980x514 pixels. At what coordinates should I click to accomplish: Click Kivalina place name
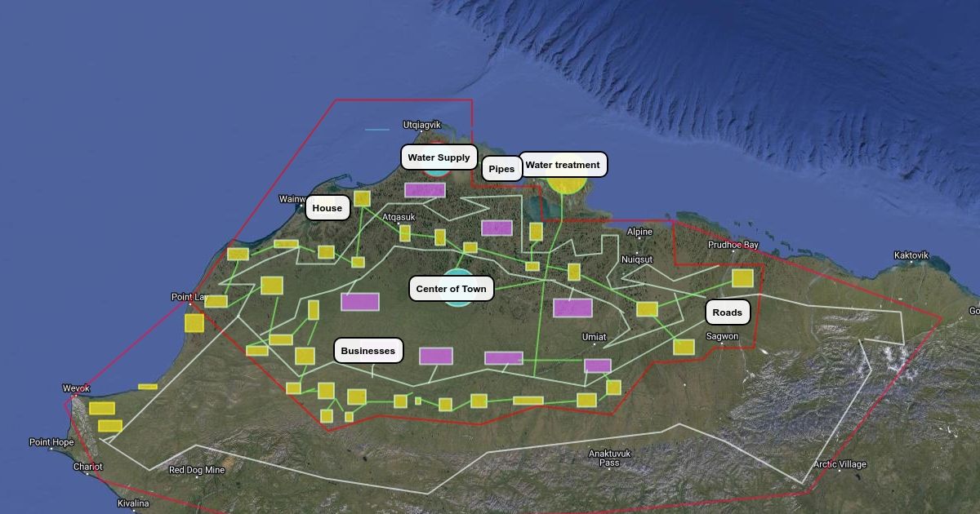click(133, 503)
